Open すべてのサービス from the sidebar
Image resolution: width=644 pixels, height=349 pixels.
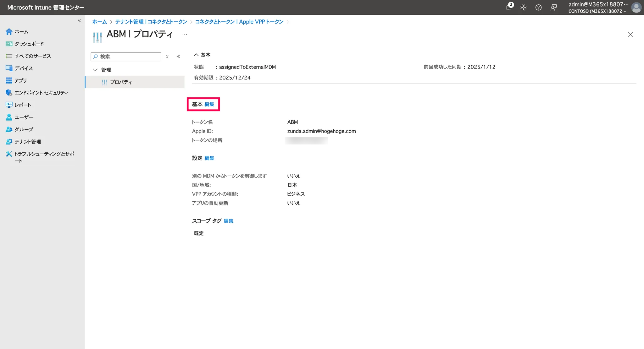33,56
